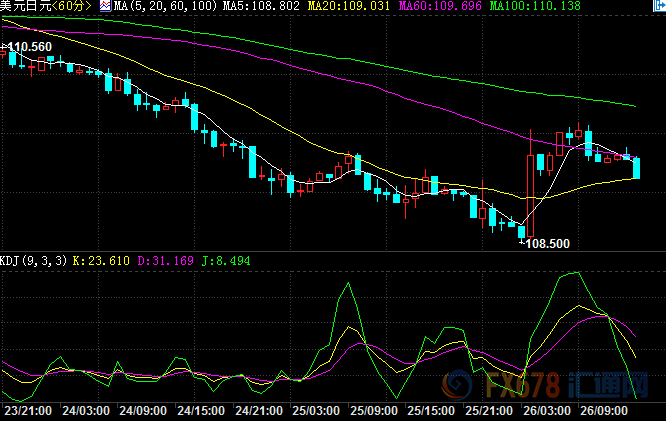Image resolution: width=666 pixels, height=421 pixels.
Task: Click the 108.500 low price label
Action: coord(547,243)
